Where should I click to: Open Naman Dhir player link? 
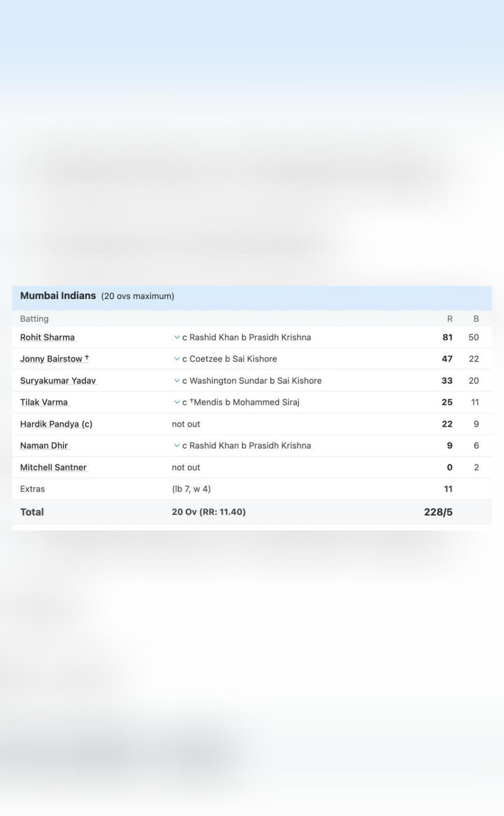coord(44,446)
